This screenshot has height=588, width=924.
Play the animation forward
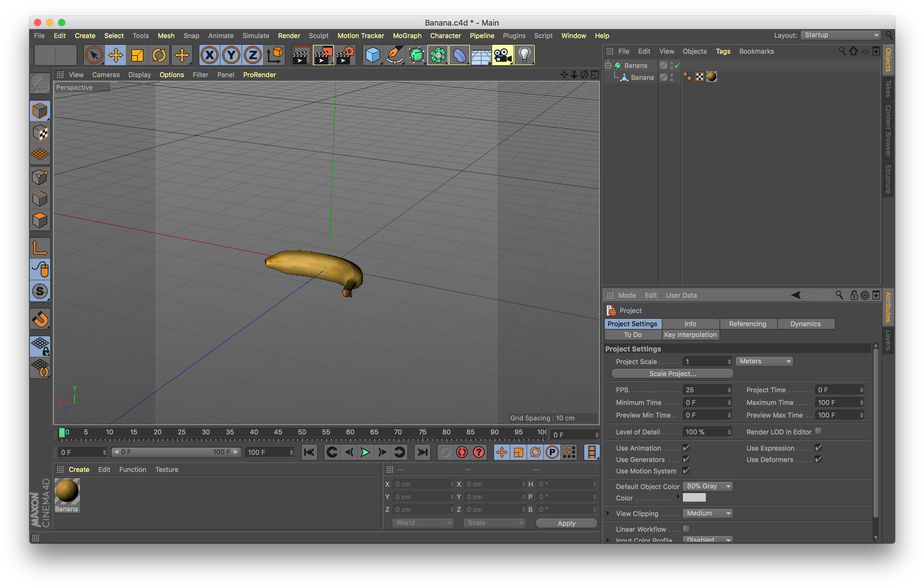pyautogui.click(x=365, y=452)
